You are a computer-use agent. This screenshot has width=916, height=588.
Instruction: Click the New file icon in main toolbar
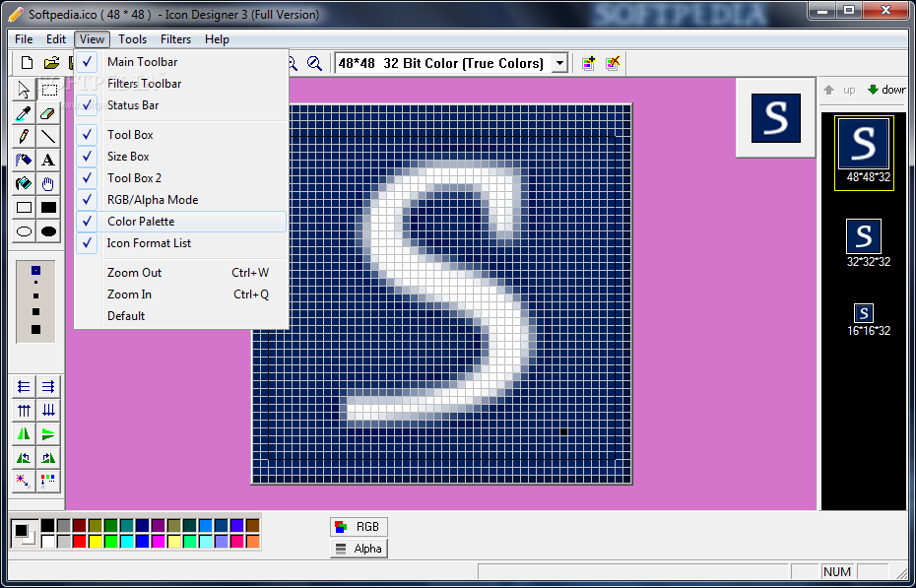click(x=27, y=63)
